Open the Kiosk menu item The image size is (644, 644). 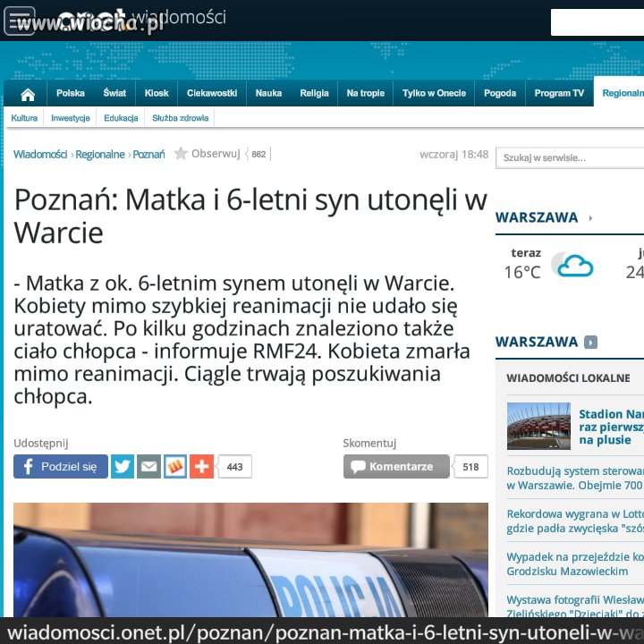(x=157, y=93)
